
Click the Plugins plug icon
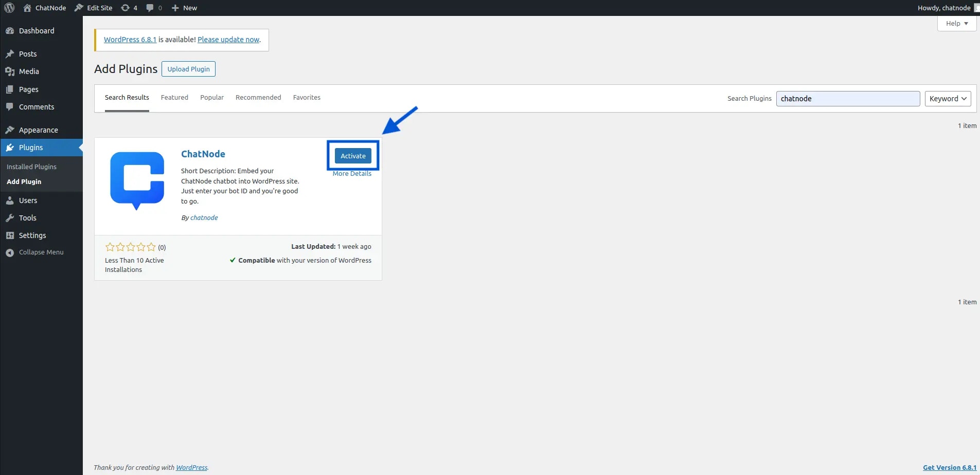pos(10,148)
